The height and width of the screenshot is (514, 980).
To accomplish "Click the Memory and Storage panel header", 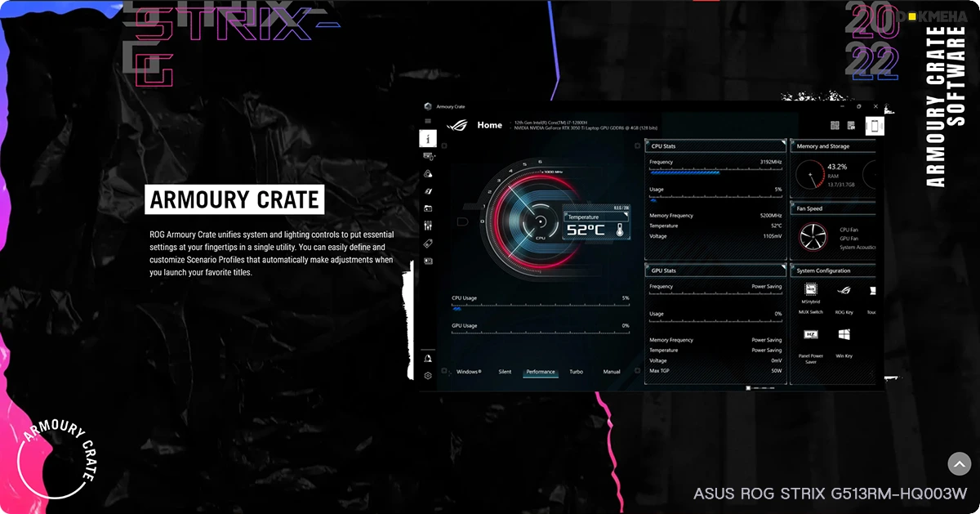I will tap(833, 146).
